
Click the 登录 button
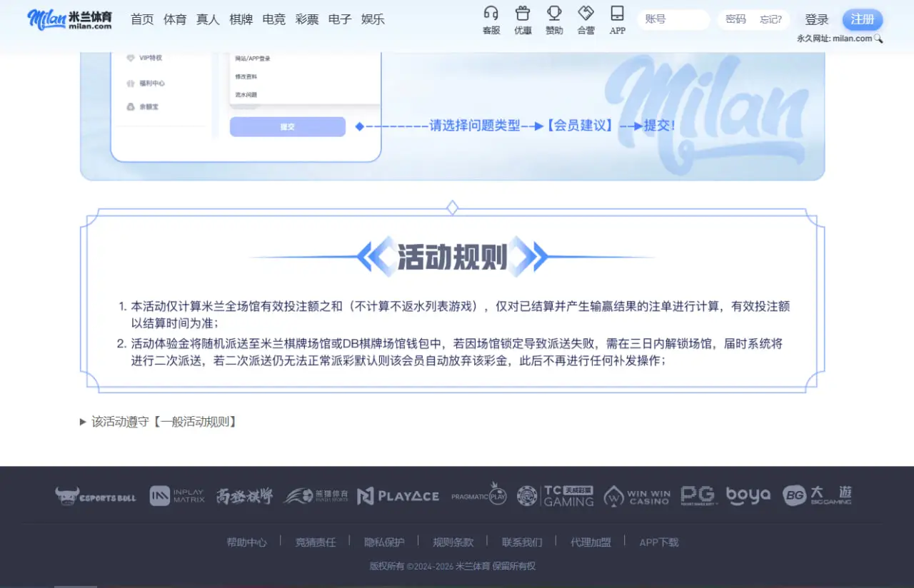(x=817, y=20)
